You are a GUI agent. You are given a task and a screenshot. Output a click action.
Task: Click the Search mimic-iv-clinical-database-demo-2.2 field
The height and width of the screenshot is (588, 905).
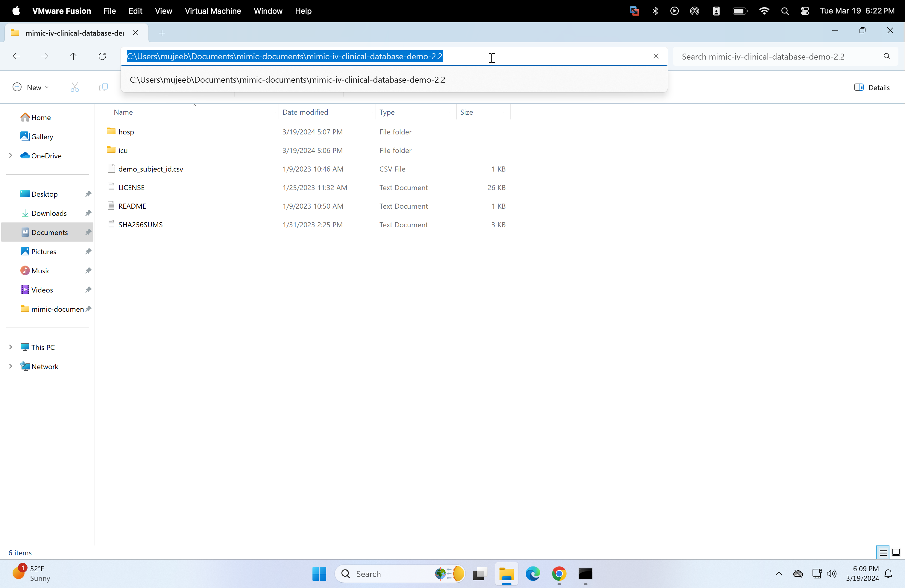pyautogui.click(x=776, y=56)
